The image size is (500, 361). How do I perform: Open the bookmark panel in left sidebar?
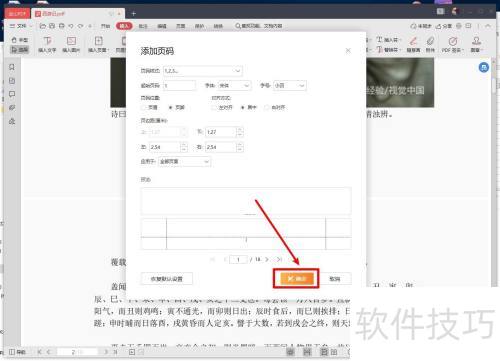pos(12,67)
